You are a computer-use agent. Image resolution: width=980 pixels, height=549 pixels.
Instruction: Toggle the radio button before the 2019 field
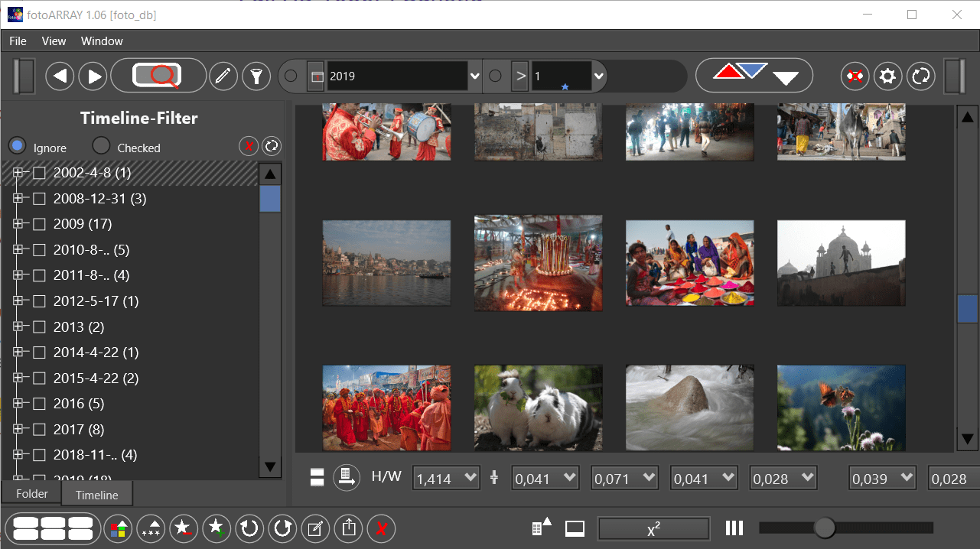click(x=291, y=76)
